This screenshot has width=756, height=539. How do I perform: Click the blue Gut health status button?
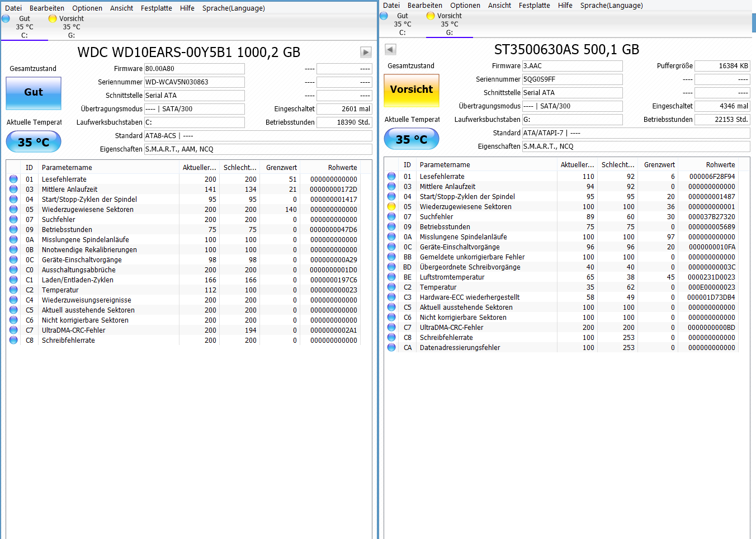(x=34, y=92)
